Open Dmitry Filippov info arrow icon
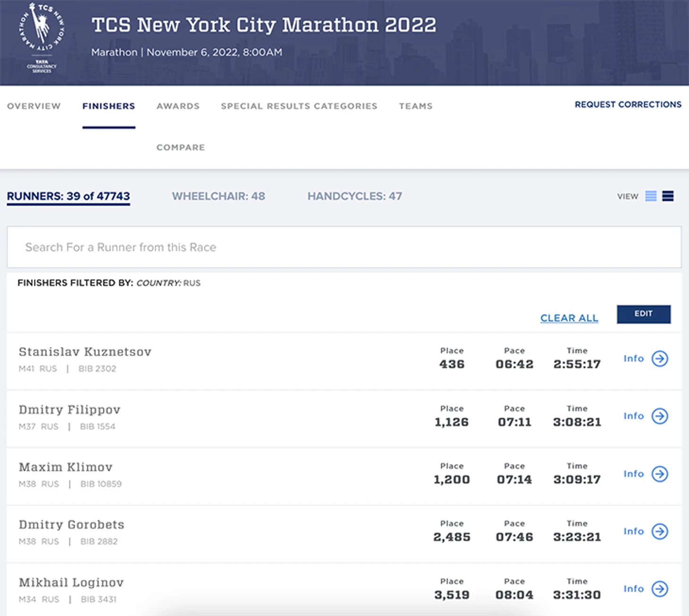Viewport: 689px width, 616px height. [x=660, y=416]
